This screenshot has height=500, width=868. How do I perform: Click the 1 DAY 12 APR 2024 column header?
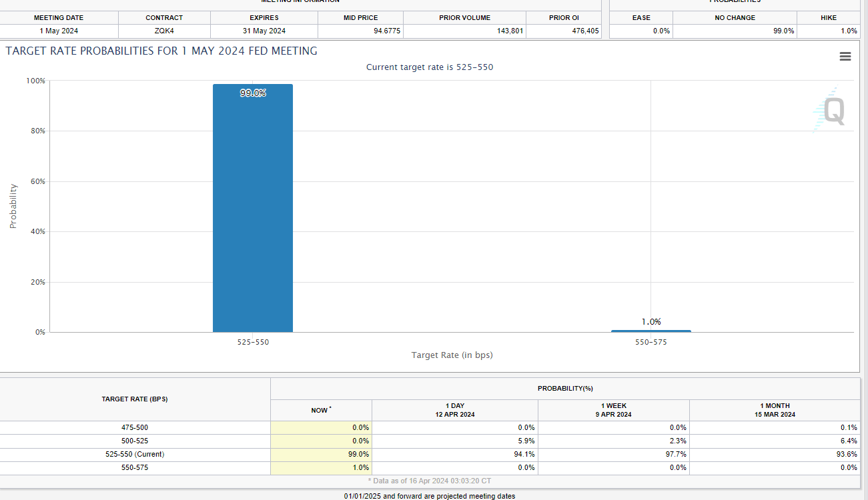(454, 410)
